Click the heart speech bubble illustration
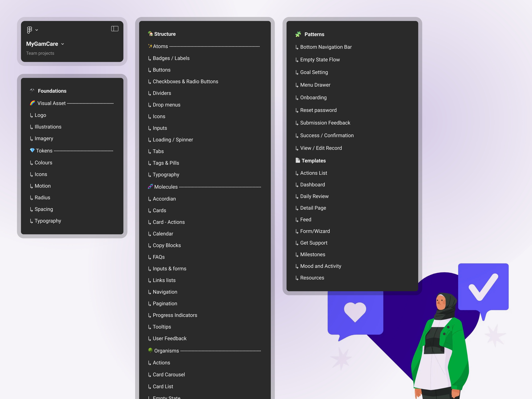Screen dimensions: 532x399 (355, 312)
